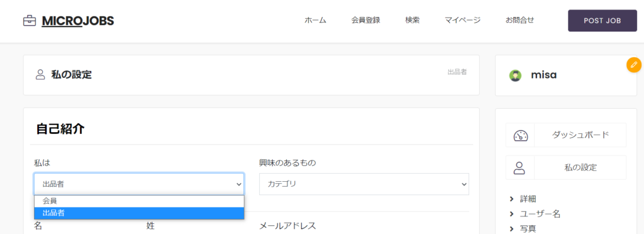Open 会員登録 navigation item
The image size is (644, 234).
365,20
